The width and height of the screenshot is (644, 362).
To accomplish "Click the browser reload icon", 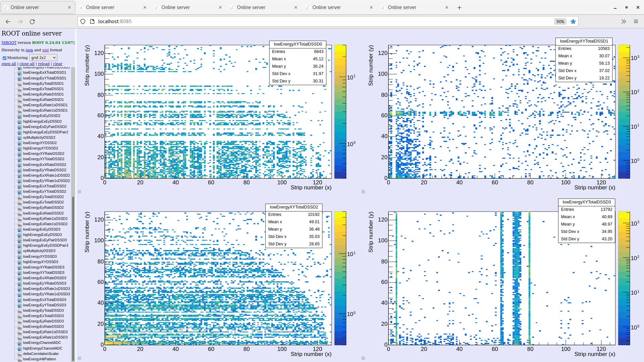I will tap(32, 21).
